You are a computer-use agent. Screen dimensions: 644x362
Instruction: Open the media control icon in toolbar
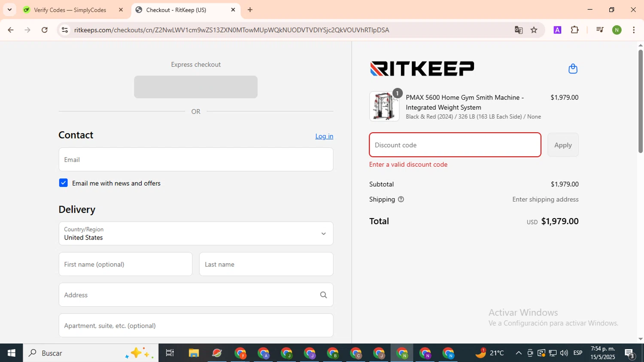600,30
